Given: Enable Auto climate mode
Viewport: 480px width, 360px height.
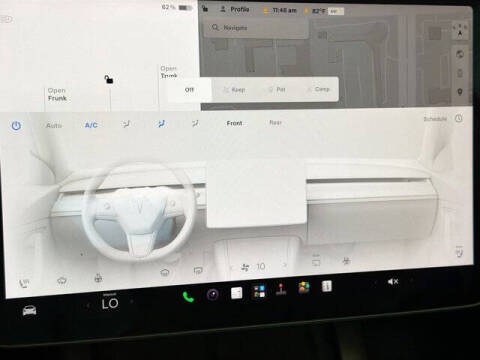Looking at the screenshot, I should coord(54,125).
